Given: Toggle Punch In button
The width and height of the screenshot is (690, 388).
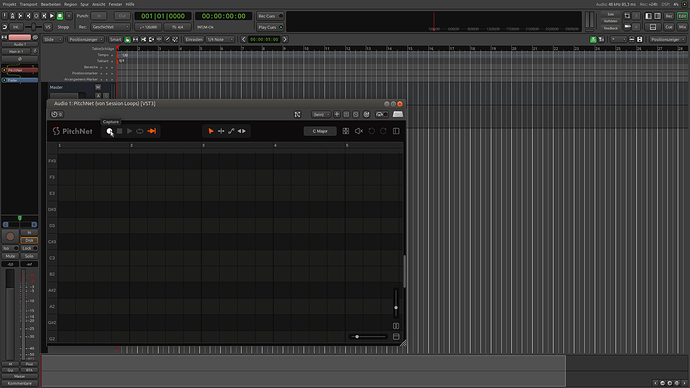Looking at the screenshot, I should pos(99,16).
